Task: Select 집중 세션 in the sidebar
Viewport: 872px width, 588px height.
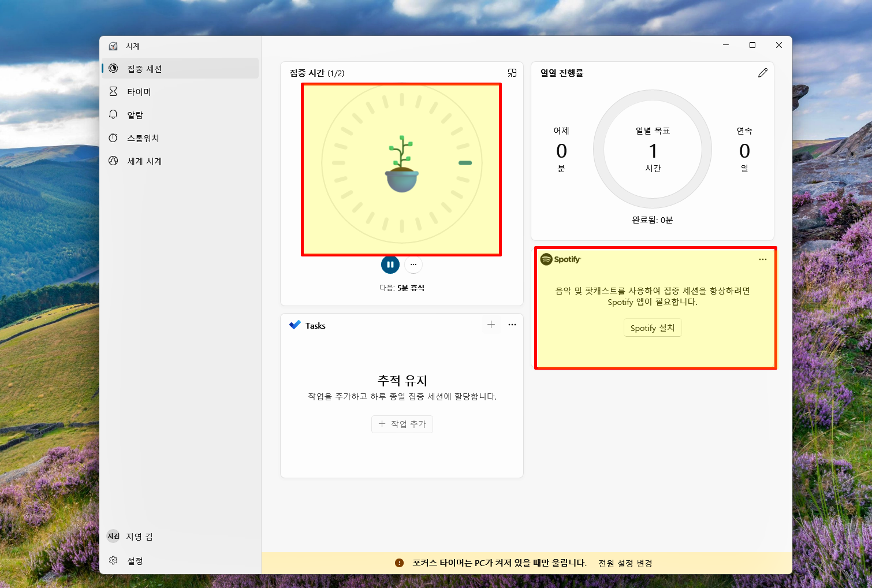Action: coord(180,69)
